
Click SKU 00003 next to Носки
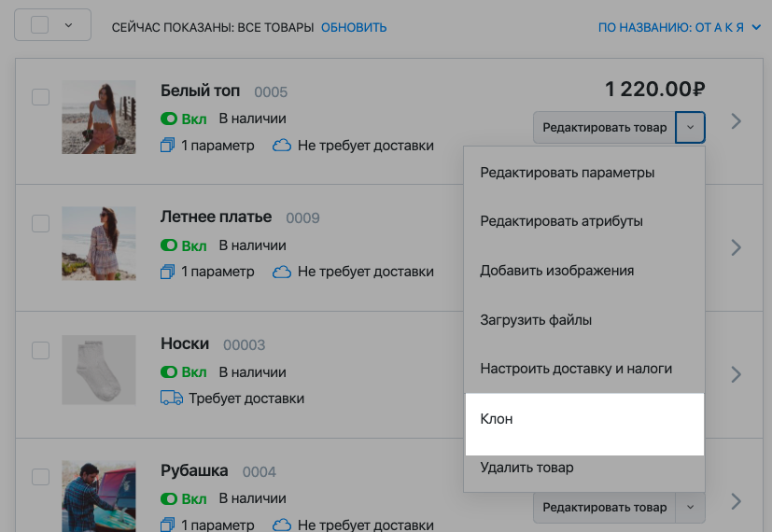click(x=245, y=345)
